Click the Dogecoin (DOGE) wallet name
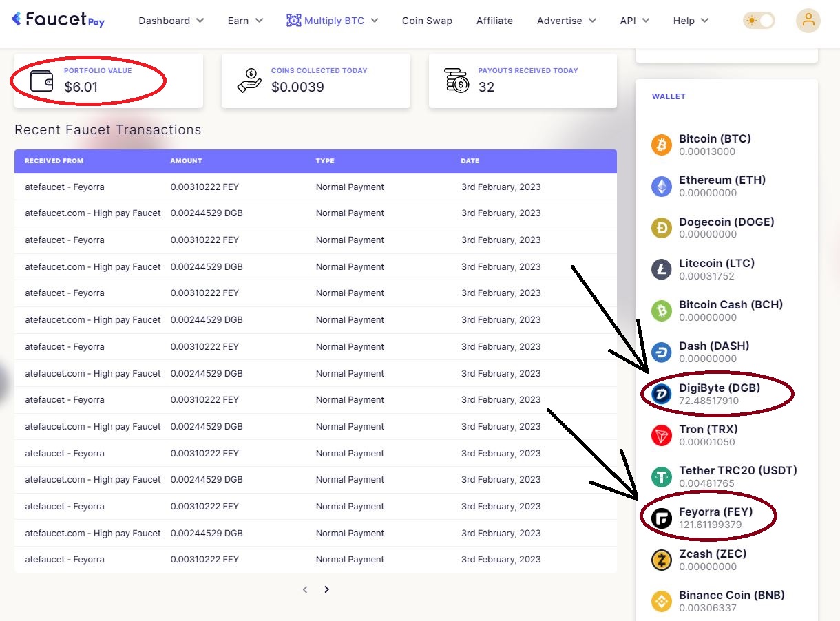 [x=726, y=222]
